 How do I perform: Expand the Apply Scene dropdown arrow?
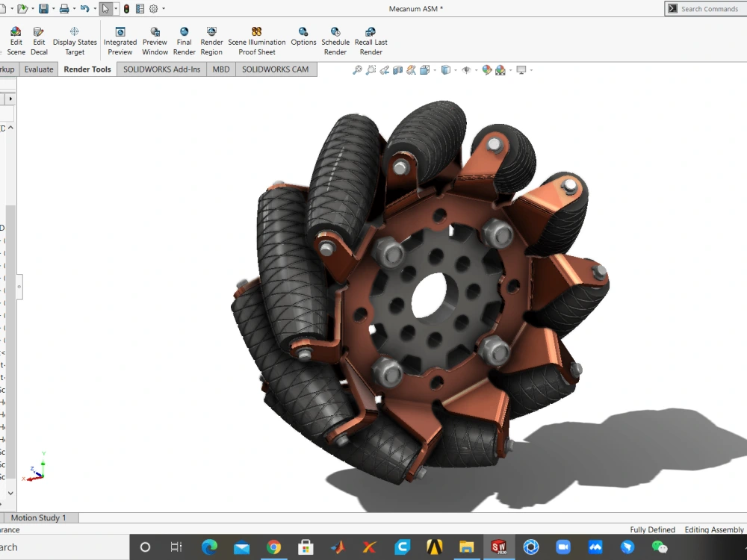(x=511, y=70)
